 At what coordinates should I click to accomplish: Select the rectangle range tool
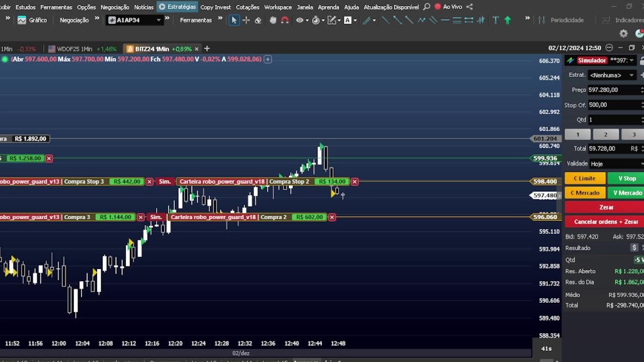469,20
